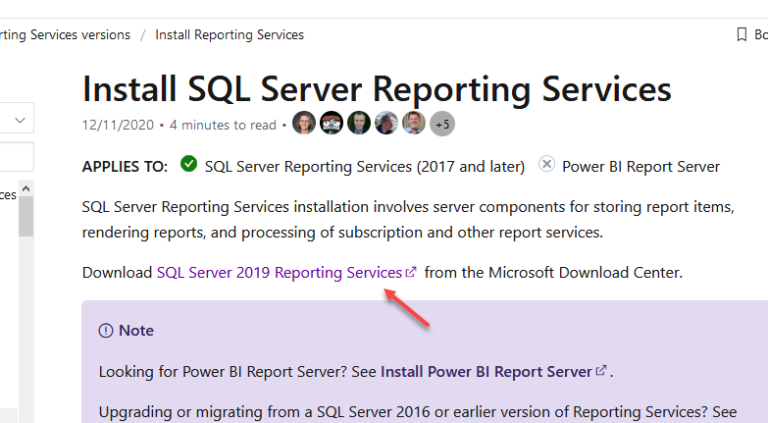Open Reporting Services versions breadcrumb
Image resolution: width=768 pixels, height=423 pixels.
pyautogui.click(x=65, y=35)
